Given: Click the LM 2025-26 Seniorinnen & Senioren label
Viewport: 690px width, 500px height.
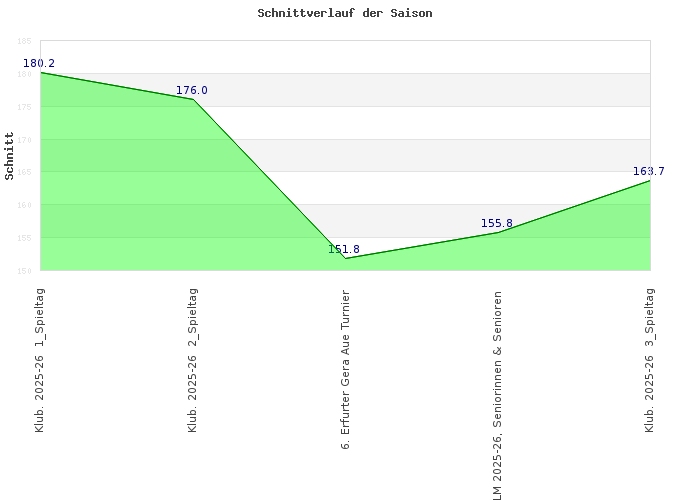Looking at the screenshot, I should click(498, 395).
